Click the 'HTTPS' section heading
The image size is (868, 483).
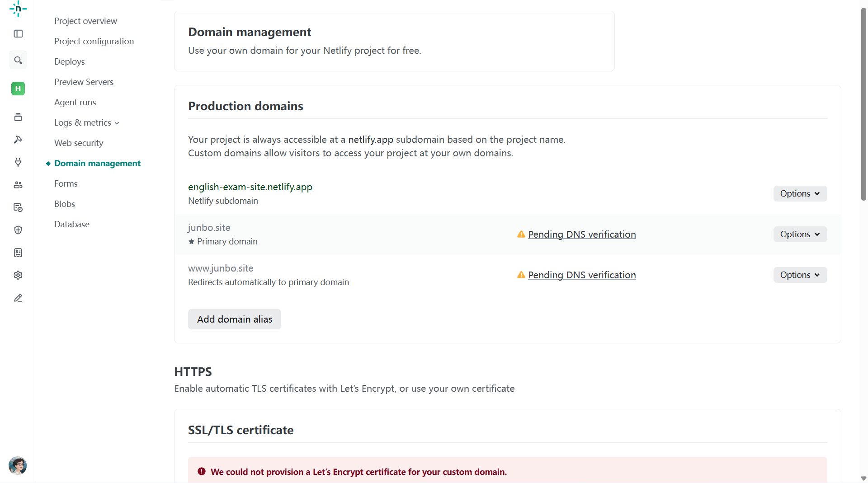coord(193,371)
